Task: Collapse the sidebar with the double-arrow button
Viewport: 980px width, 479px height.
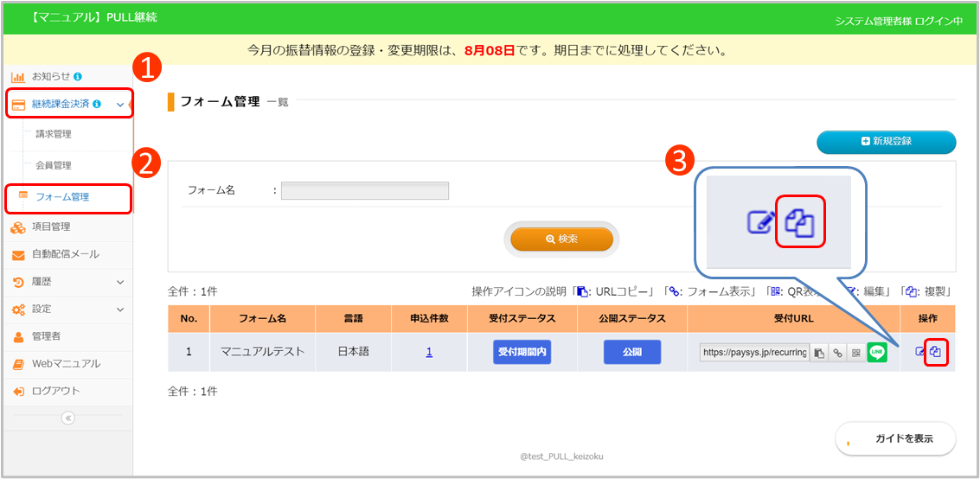Action: (68, 418)
